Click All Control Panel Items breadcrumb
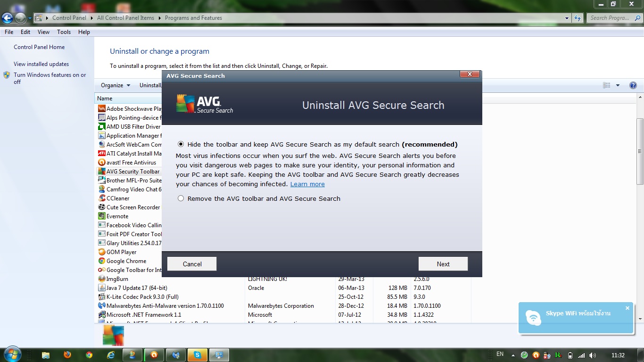The width and height of the screenshot is (644, 362). point(125,18)
